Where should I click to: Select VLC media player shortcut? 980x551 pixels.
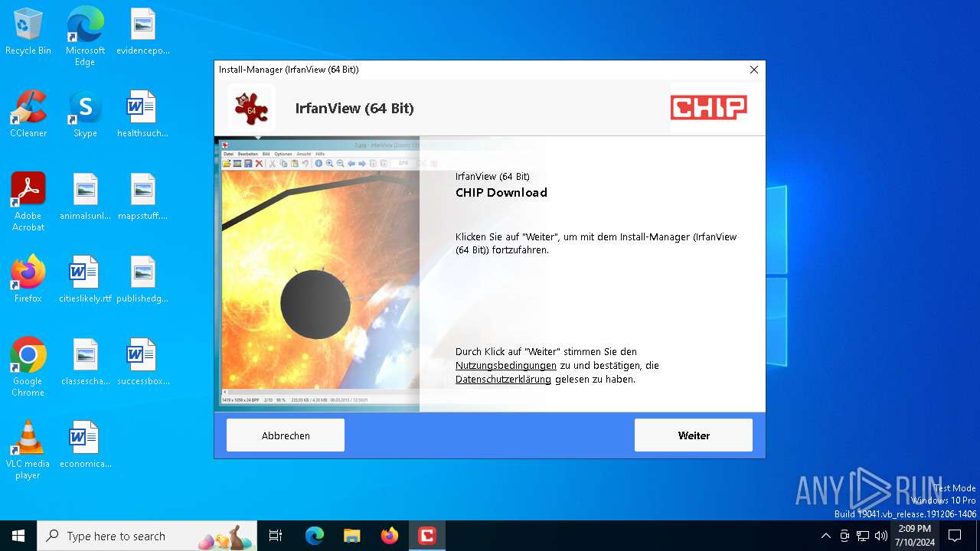[28, 449]
